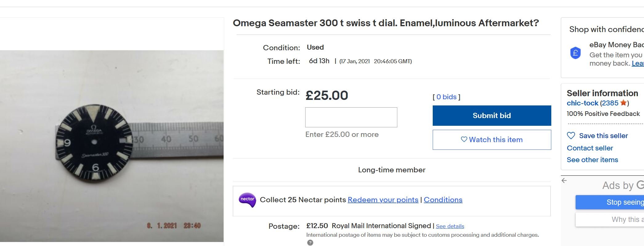644x246 pixels.
Task: Click Redeem your points link
Action: click(x=383, y=200)
